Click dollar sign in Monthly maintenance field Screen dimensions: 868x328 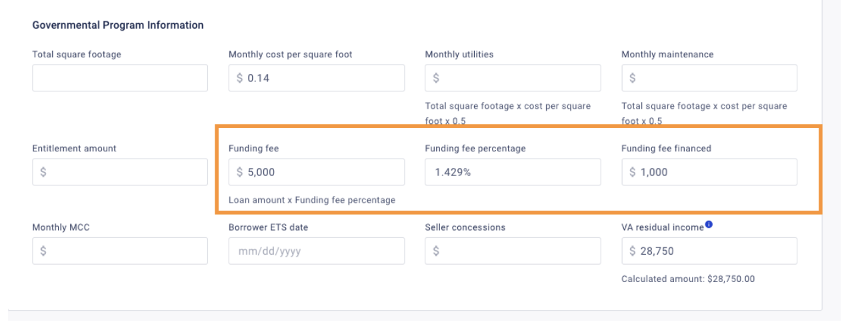click(633, 78)
